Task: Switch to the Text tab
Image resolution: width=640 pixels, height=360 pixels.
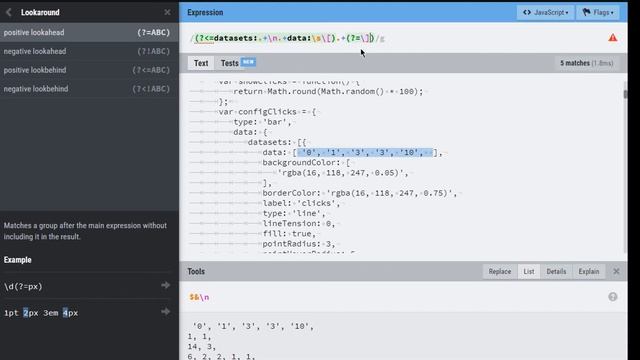Action: (201, 63)
